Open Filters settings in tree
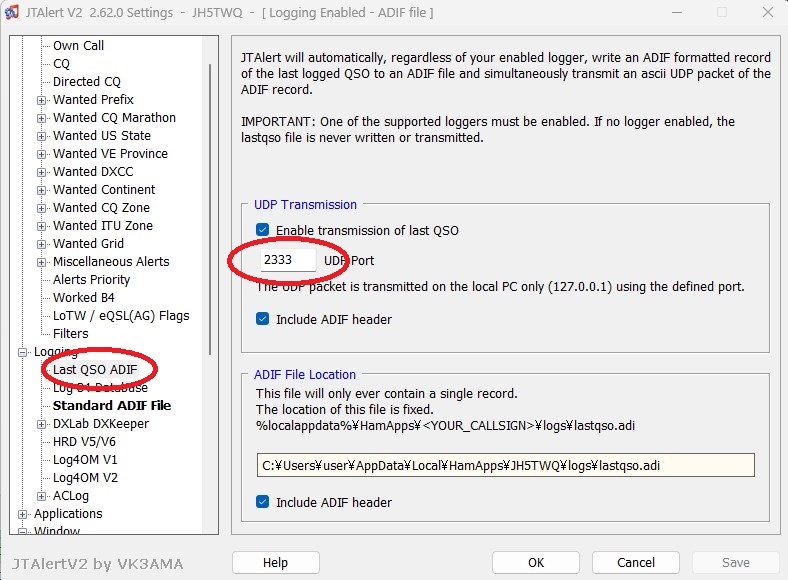Screen dimensions: 788x580 click(71, 334)
